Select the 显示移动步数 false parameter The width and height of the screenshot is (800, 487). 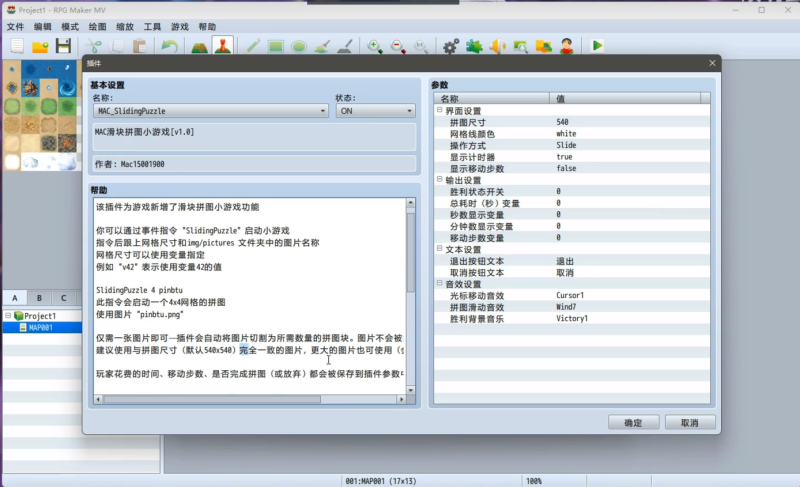click(x=571, y=168)
